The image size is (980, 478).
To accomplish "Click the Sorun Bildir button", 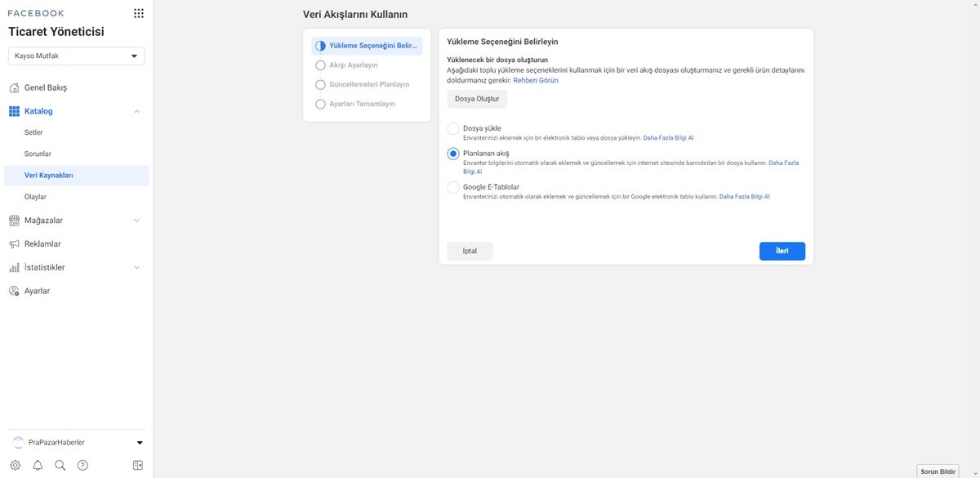I will [x=938, y=471].
